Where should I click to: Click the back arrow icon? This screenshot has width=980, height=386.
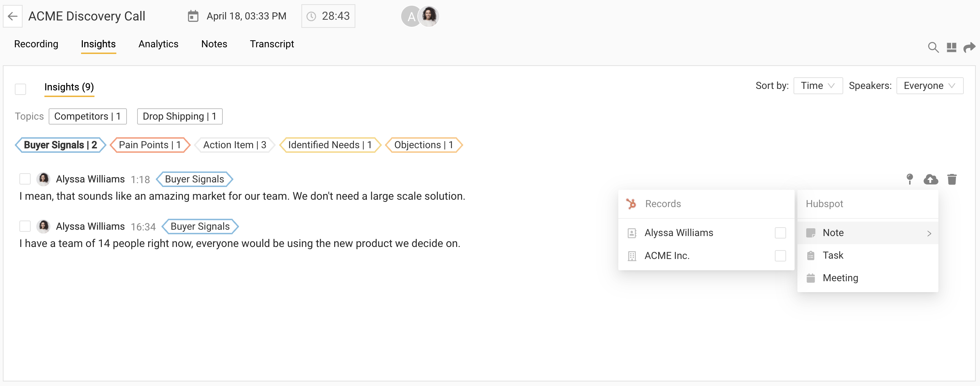(x=13, y=16)
